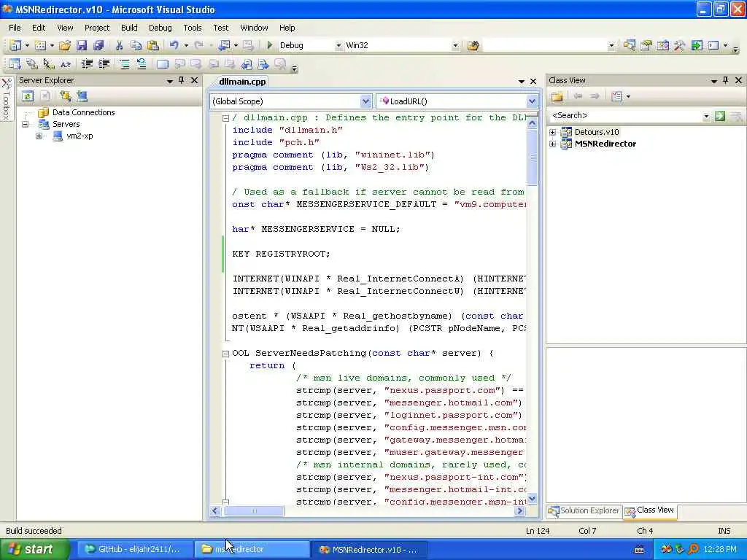The height and width of the screenshot is (560, 747).
Task: Open the Undo history dropdown arrow
Action: [x=186, y=45]
